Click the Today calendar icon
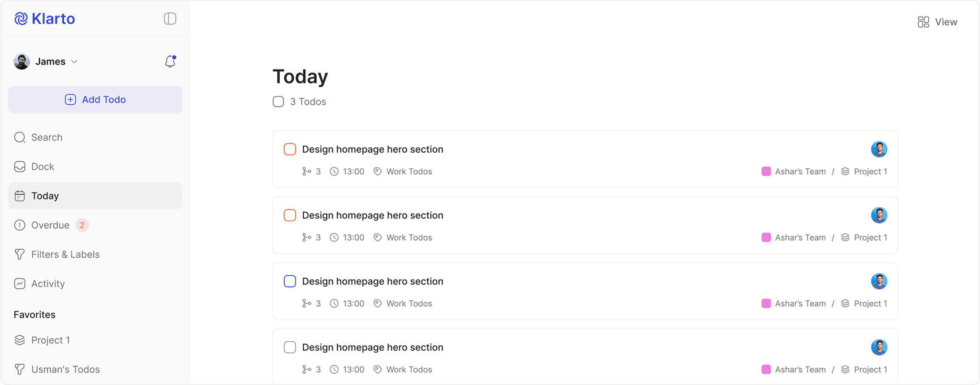Image resolution: width=980 pixels, height=385 pixels. [20, 196]
